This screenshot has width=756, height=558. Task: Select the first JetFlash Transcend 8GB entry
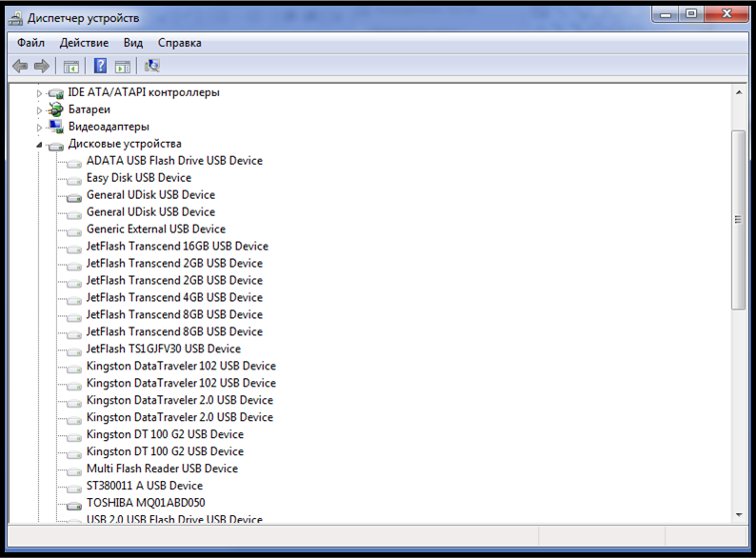coord(174,315)
